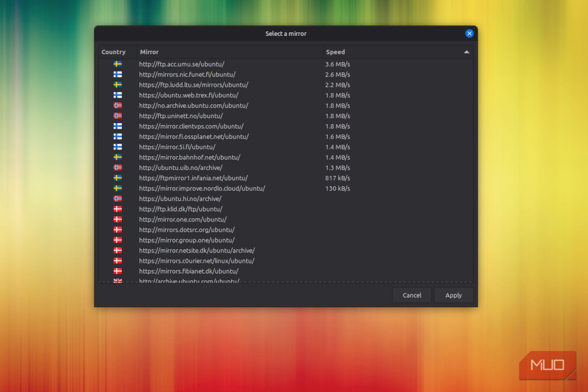
Task: Click the Finnish flag beside mirror.fi.ossplanet.net
Action: coord(117,136)
